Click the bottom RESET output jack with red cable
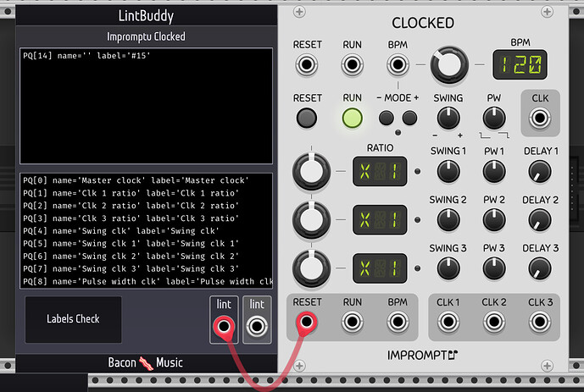584x392 pixels. [x=307, y=322]
